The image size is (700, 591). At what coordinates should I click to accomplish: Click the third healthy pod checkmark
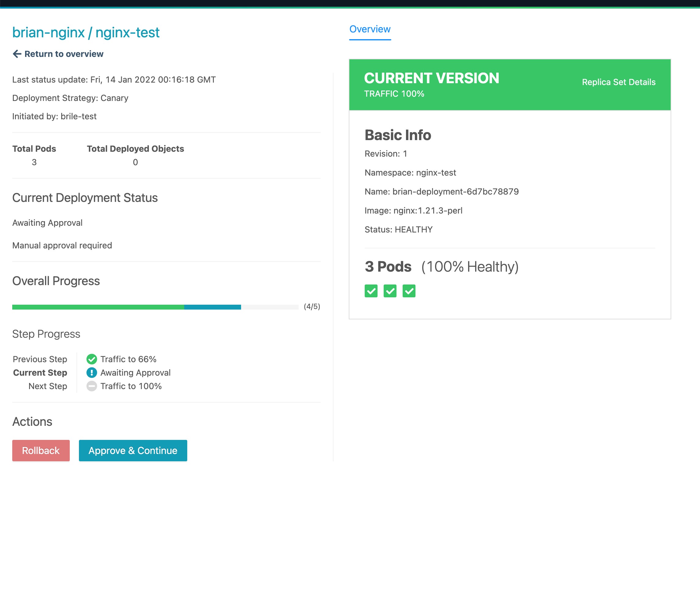click(x=409, y=291)
